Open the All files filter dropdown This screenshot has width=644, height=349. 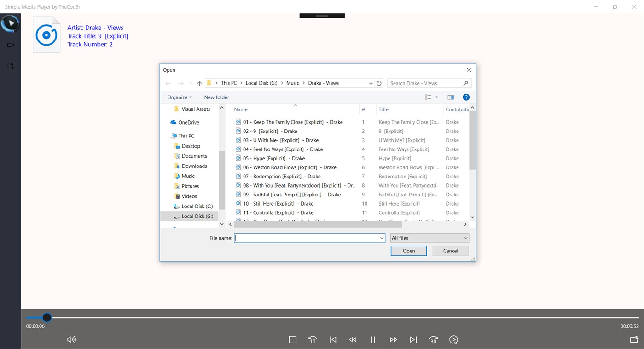pyautogui.click(x=429, y=238)
